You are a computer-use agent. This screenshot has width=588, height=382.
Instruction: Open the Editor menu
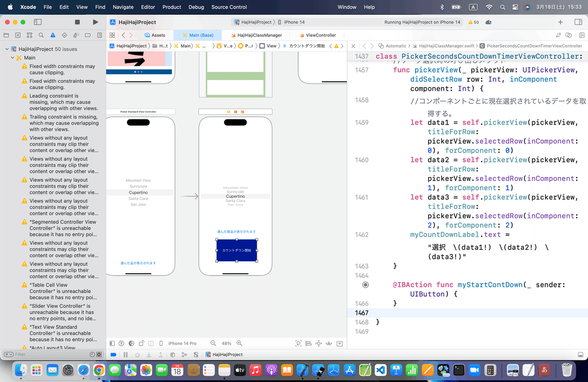(x=147, y=7)
